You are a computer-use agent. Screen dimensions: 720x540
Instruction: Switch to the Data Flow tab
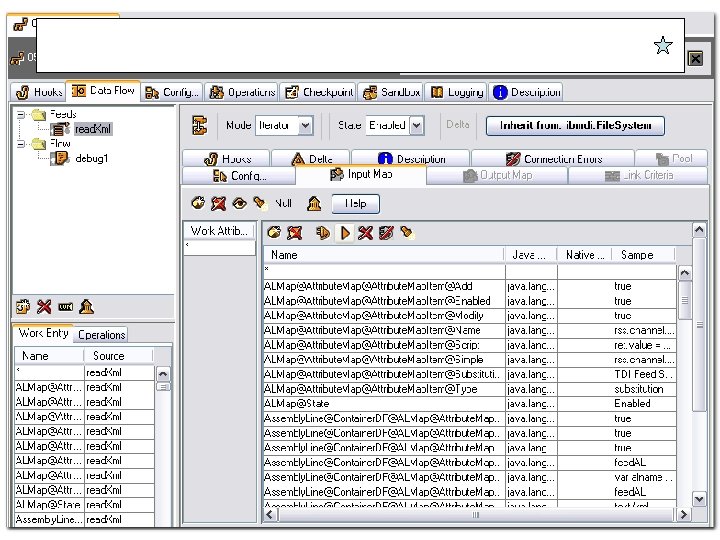[x=104, y=91]
